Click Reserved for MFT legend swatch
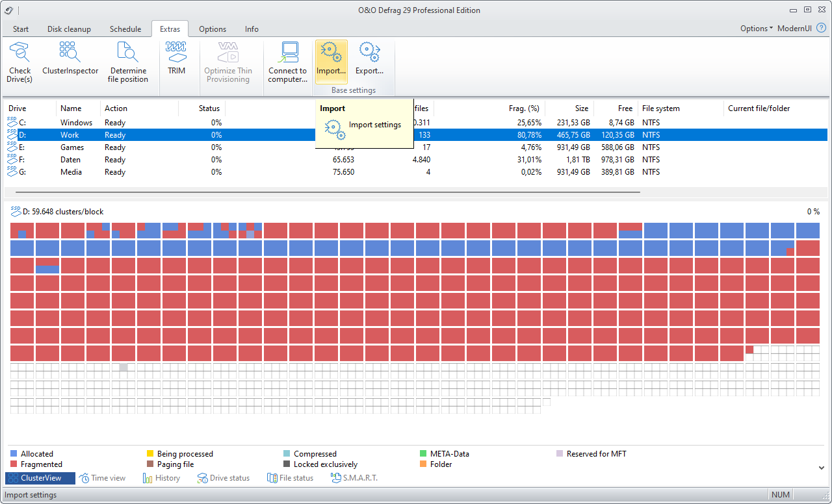Image resolution: width=832 pixels, height=504 pixels. click(560, 454)
